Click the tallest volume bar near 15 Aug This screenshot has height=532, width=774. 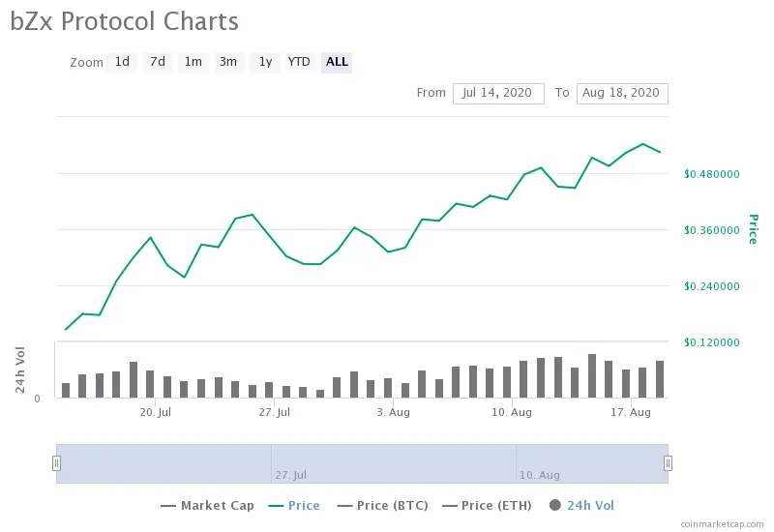[x=592, y=376]
